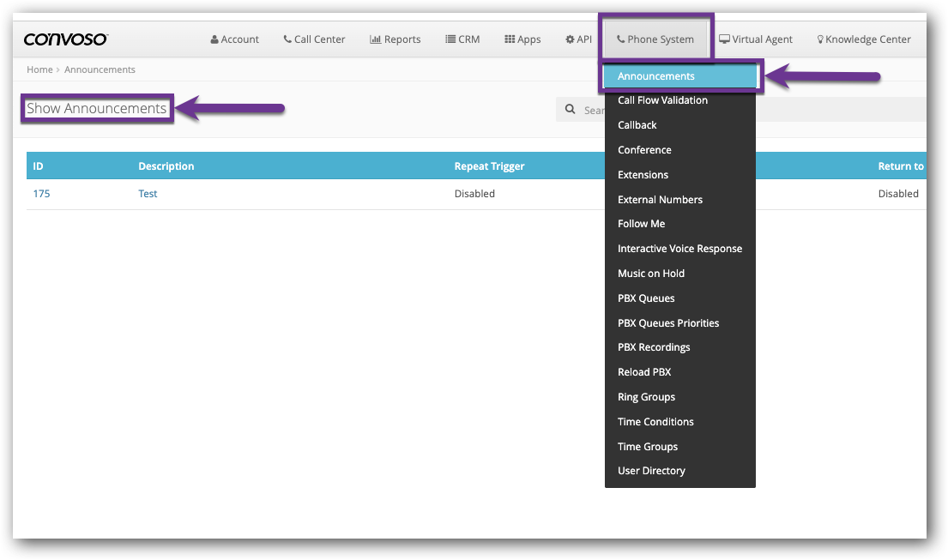This screenshot has width=948, height=560.
Task: Open announcement ID 175
Action: tap(41, 194)
